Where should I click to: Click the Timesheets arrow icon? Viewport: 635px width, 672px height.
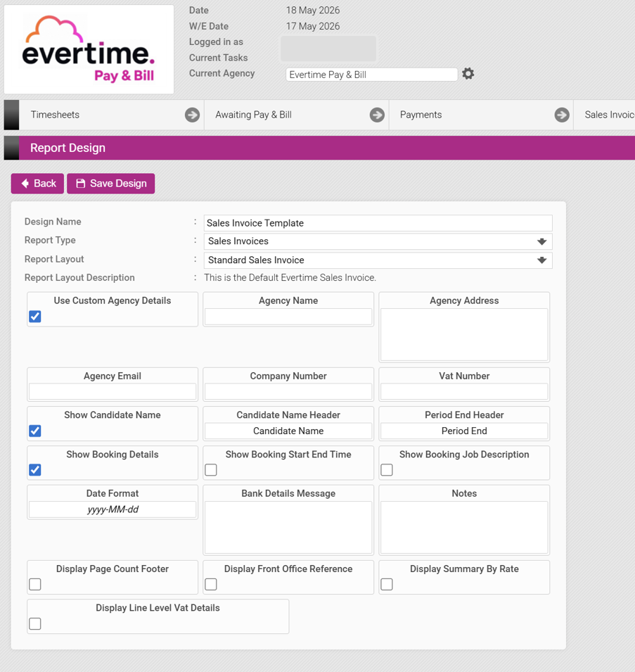[x=192, y=115]
